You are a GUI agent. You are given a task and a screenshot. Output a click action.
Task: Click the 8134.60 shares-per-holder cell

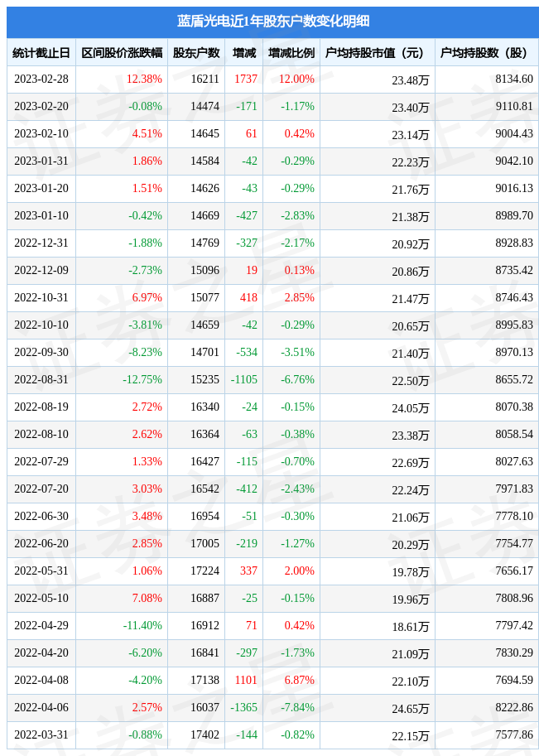514,79
